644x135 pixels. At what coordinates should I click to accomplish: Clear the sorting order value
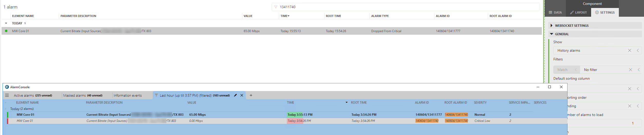click(x=629, y=106)
